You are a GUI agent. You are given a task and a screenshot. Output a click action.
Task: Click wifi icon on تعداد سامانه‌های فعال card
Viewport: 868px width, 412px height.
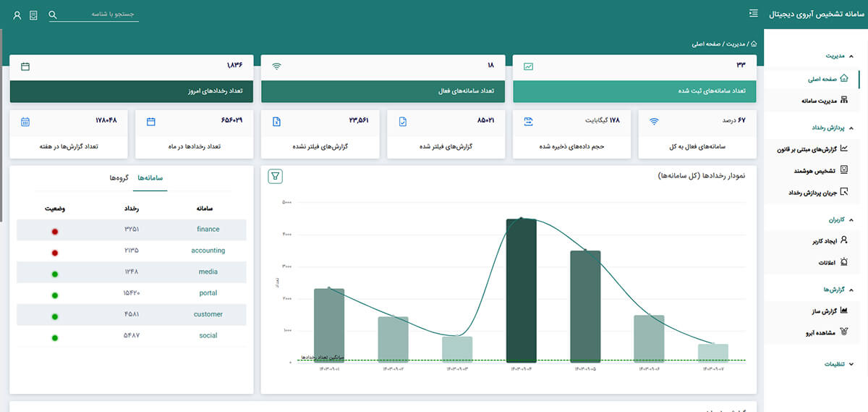(x=276, y=67)
